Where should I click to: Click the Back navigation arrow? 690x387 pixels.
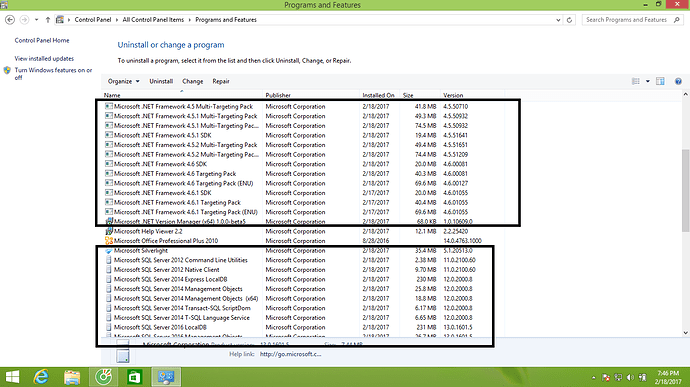[x=10, y=20]
